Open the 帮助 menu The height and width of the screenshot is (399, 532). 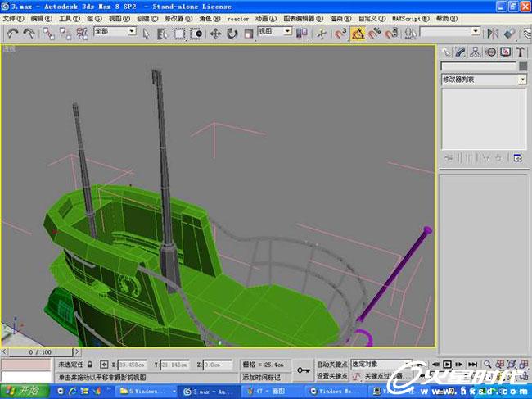447,19
